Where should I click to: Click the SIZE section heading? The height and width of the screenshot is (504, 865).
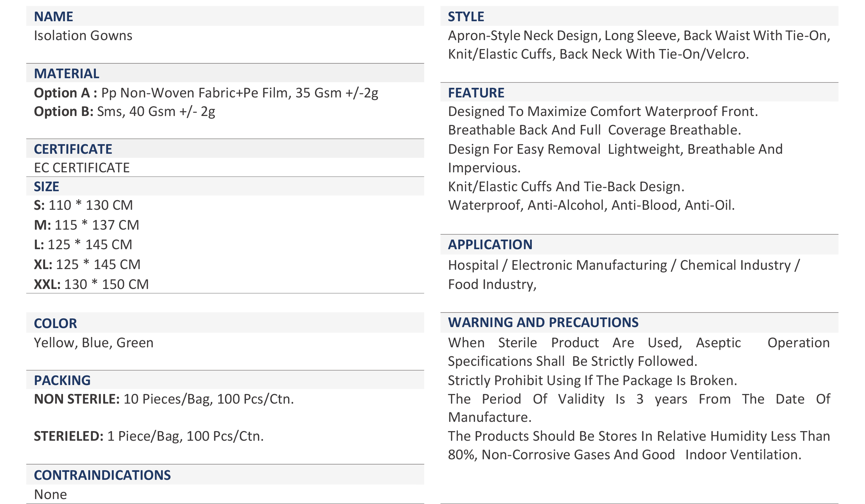(46, 187)
